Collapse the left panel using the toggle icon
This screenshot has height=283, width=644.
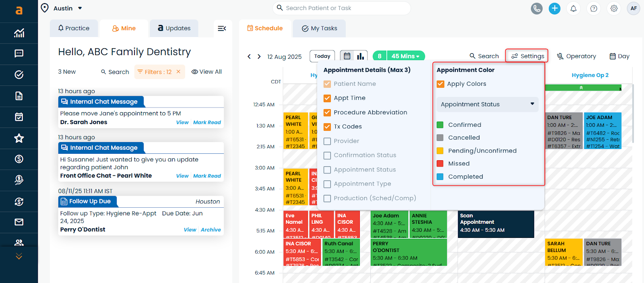pos(222,28)
